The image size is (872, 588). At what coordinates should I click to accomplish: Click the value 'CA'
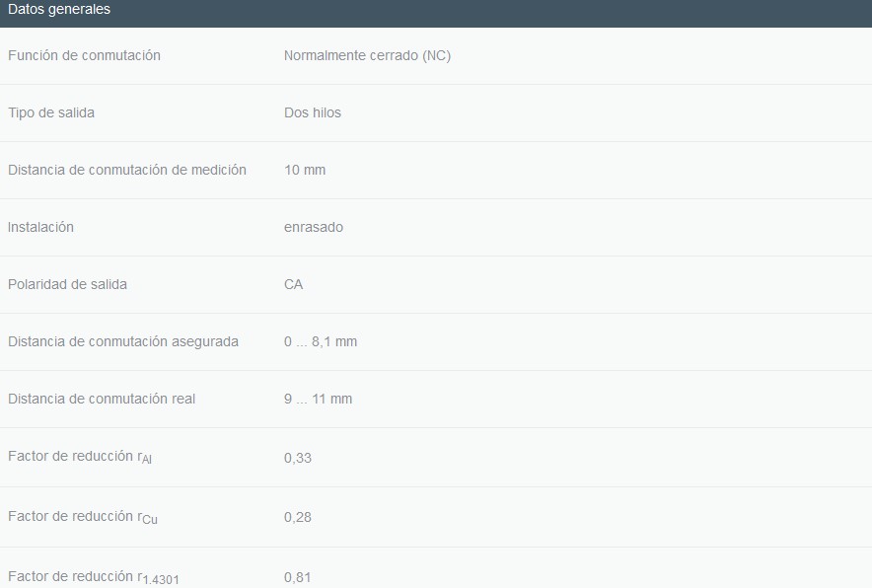293,285
